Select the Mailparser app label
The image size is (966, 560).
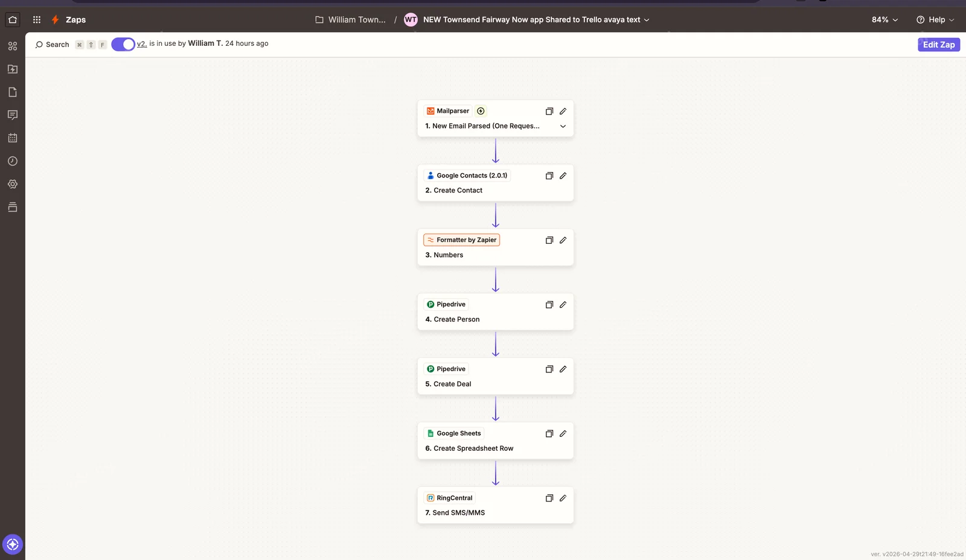(x=448, y=111)
